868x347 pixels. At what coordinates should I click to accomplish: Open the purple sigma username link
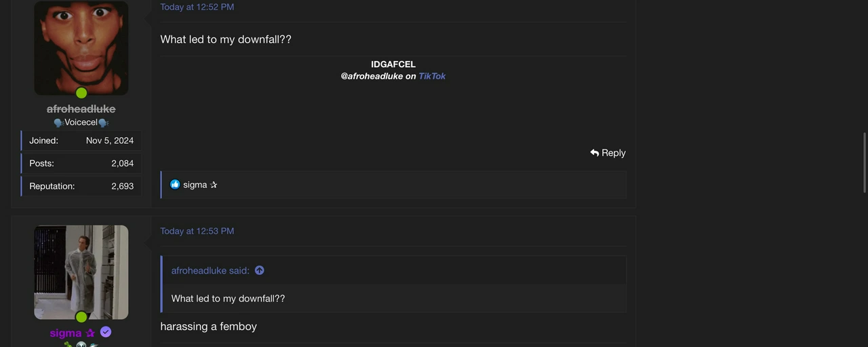pyautogui.click(x=65, y=333)
